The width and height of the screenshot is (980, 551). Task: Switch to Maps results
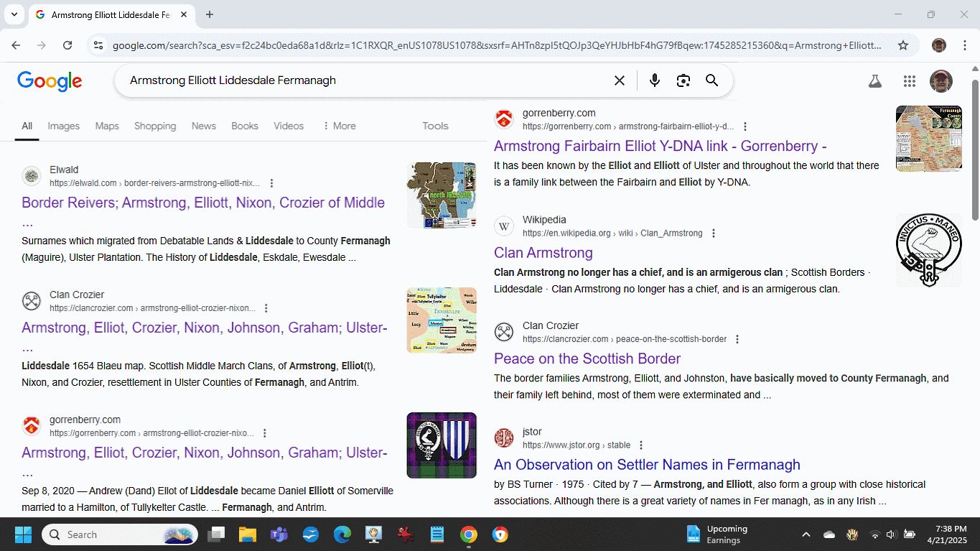107,126
